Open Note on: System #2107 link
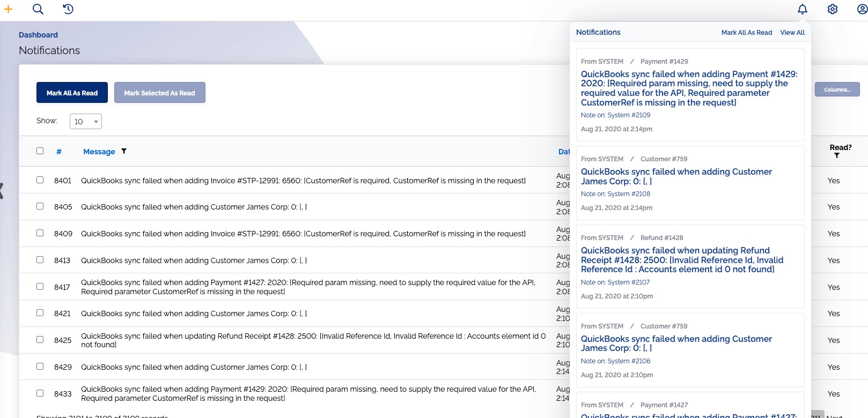The image size is (868, 418). coord(615,282)
